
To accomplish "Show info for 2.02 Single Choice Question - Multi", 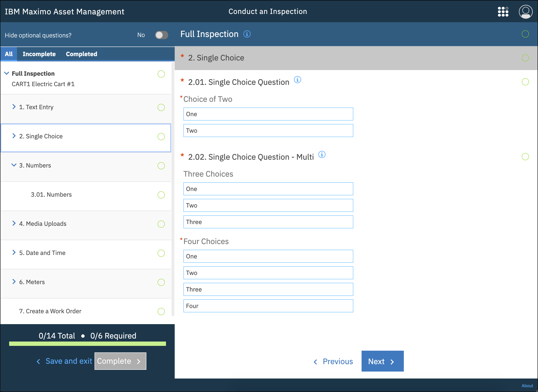I will [x=322, y=155].
